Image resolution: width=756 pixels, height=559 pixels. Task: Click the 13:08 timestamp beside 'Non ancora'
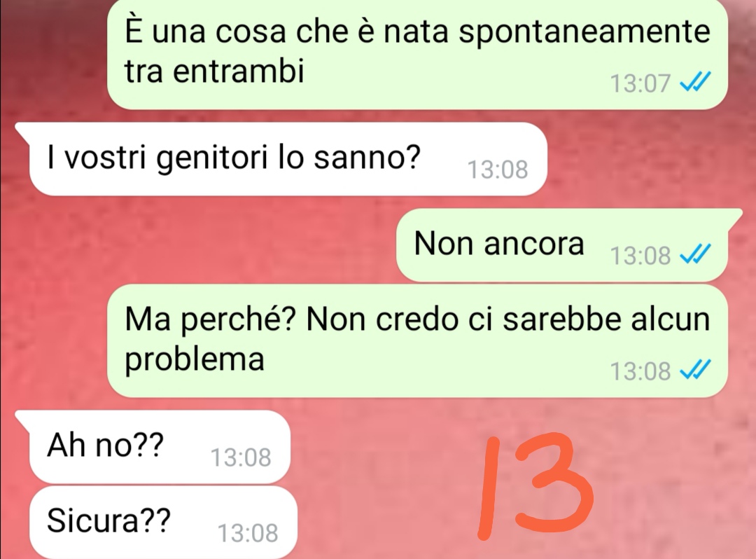[640, 255]
